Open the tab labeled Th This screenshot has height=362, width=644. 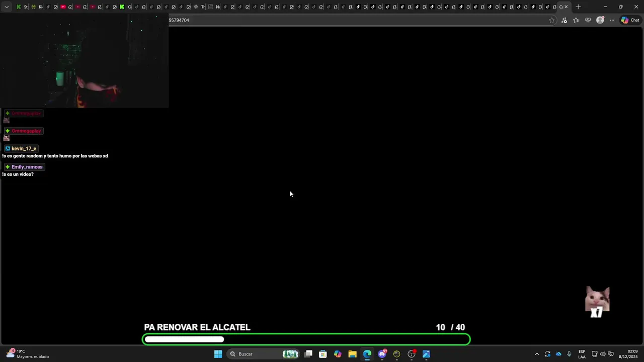tap(199, 7)
